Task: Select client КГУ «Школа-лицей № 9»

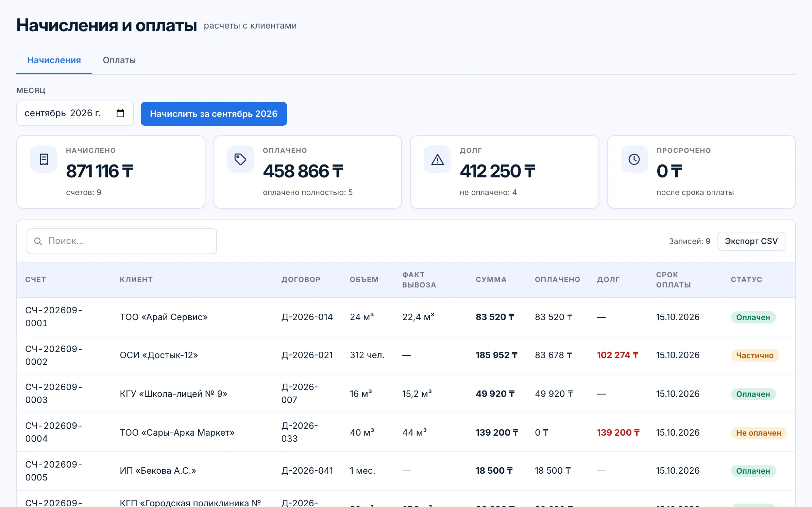Action: click(x=173, y=394)
